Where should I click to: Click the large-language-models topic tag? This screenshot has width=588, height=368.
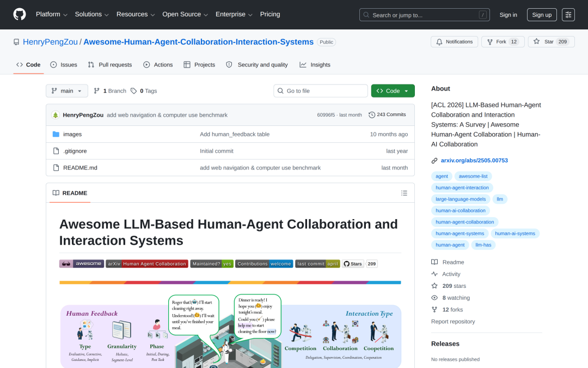pos(461,199)
